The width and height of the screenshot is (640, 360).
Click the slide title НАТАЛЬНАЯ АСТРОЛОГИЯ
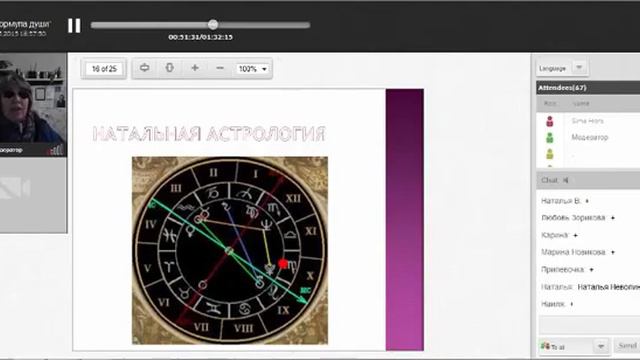point(209,134)
